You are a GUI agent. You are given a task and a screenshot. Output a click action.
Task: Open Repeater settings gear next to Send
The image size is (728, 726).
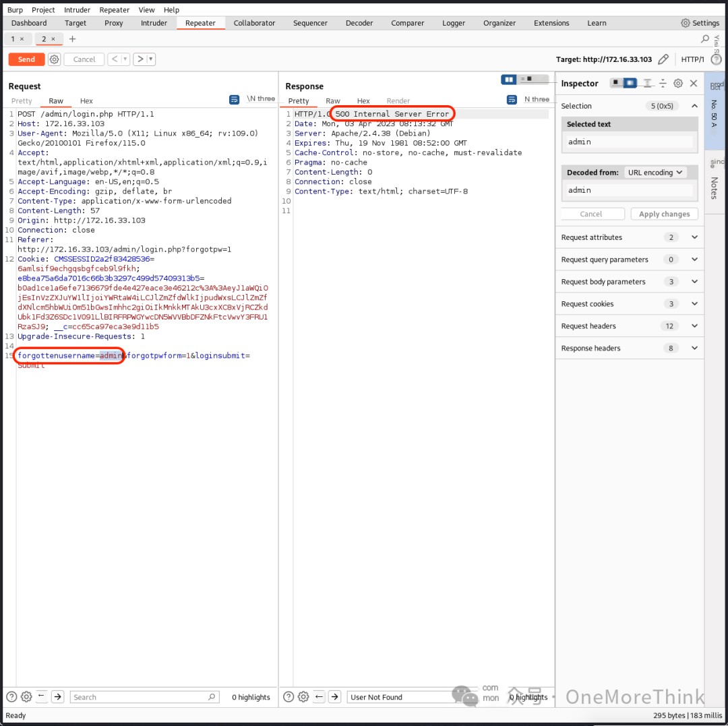[55, 59]
